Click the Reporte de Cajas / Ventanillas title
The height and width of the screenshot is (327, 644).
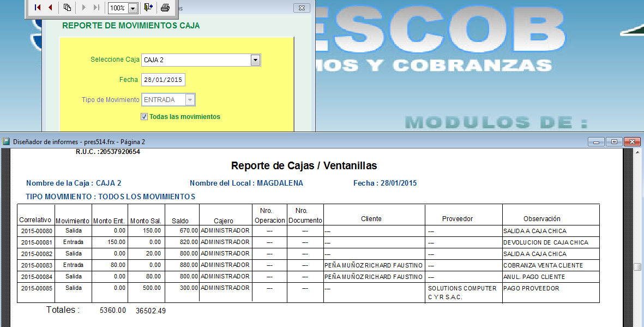pyautogui.click(x=304, y=166)
